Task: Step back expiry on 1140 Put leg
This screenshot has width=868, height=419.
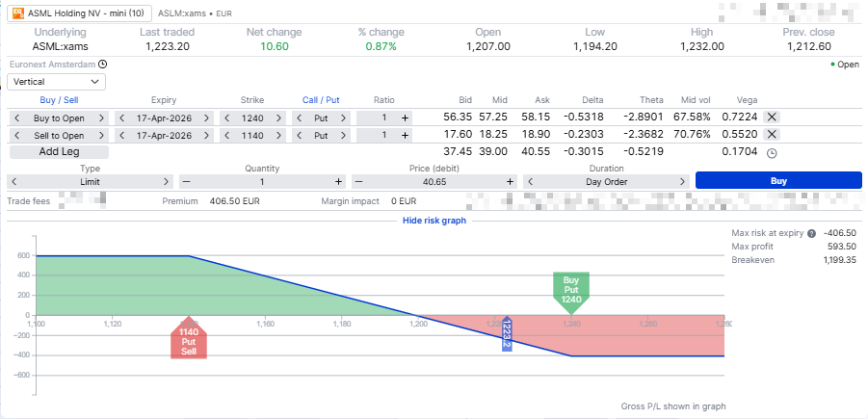Action: pyautogui.click(x=122, y=135)
